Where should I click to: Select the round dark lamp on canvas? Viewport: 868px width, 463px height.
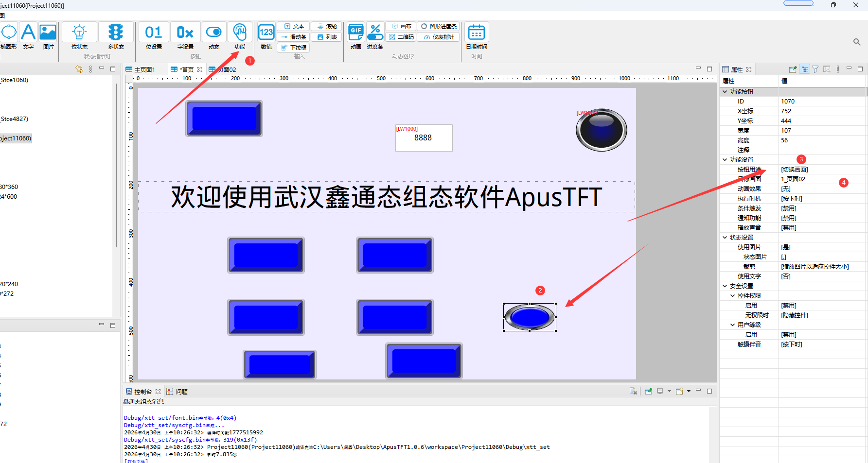602,130
